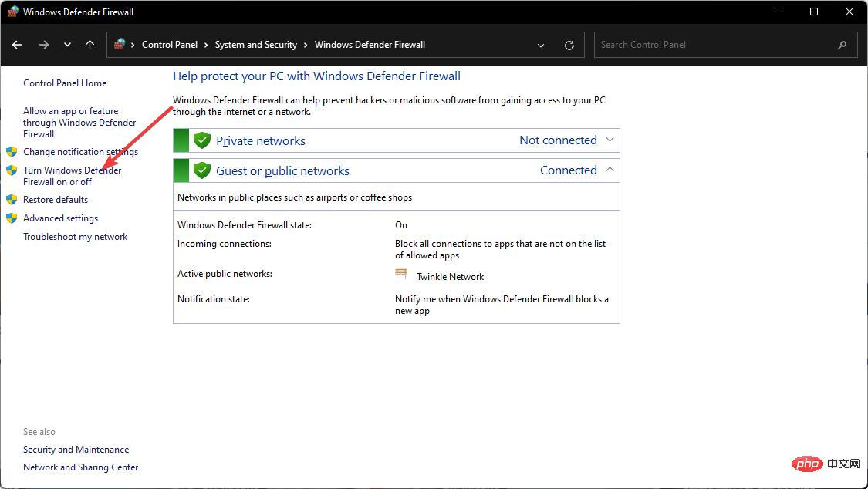Open Turn Windows Defender Firewall on or off
The width and height of the screenshot is (868, 489).
72,176
